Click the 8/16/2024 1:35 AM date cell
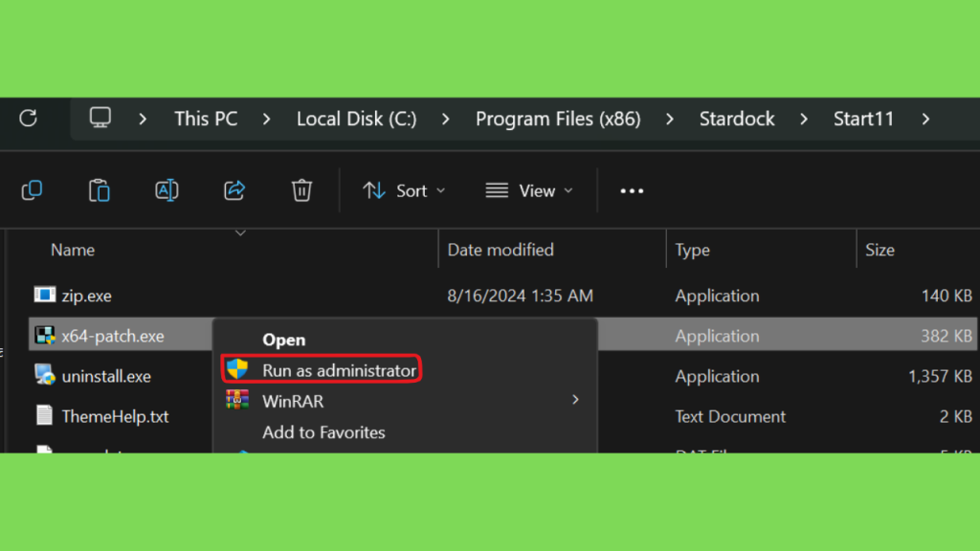This screenshot has height=551, width=980. pyautogui.click(x=520, y=296)
